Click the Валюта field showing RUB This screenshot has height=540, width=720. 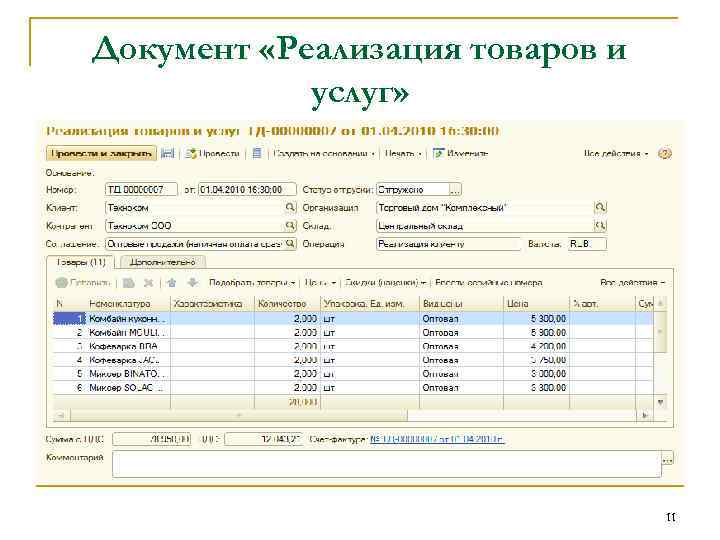coord(587,244)
